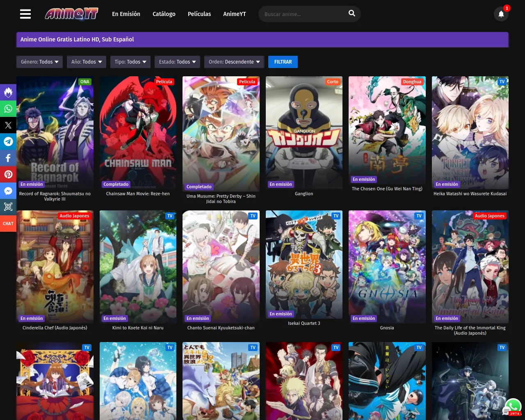Share via Messenger sidebar icon
This screenshot has width=525, height=420.
pos(8,191)
